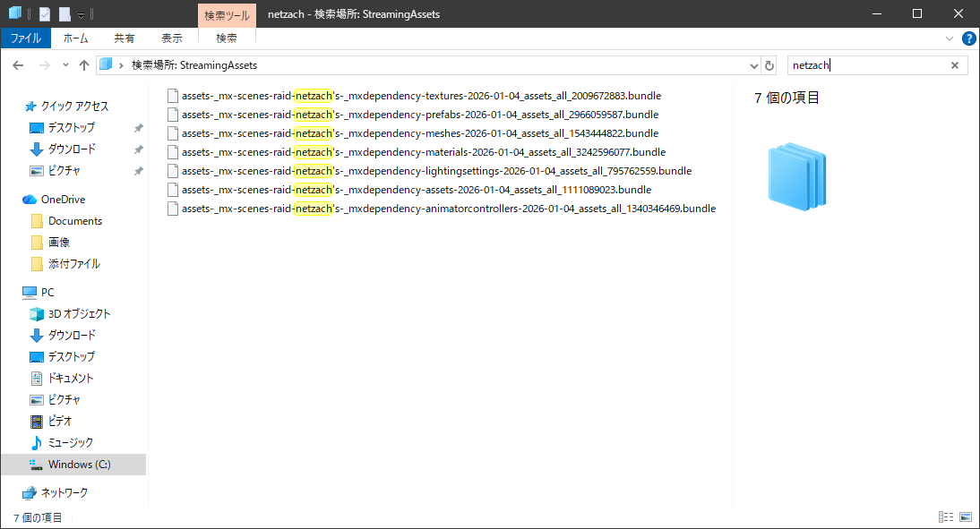Click the Refresh icon beside address bar

point(769,65)
